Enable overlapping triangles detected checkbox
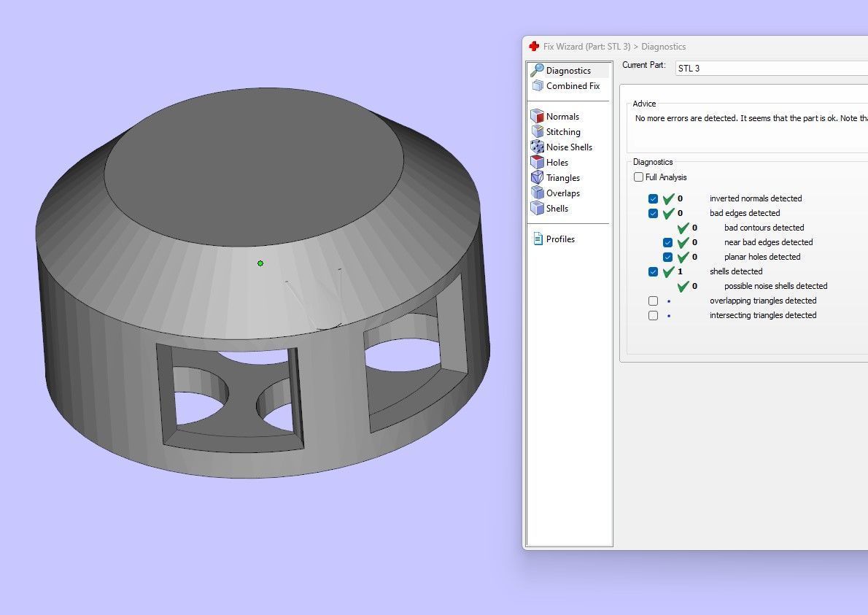The height and width of the screenshot is (615, 868). (x=654, y=301)
